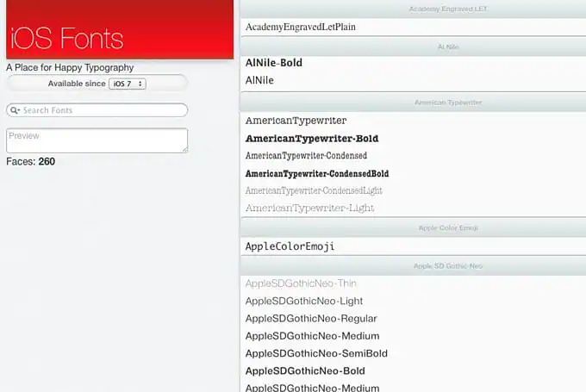This screenshot has width=586, height=392.
Task: Choose the AlNile-Bold font row
Action: click(274, 63)
